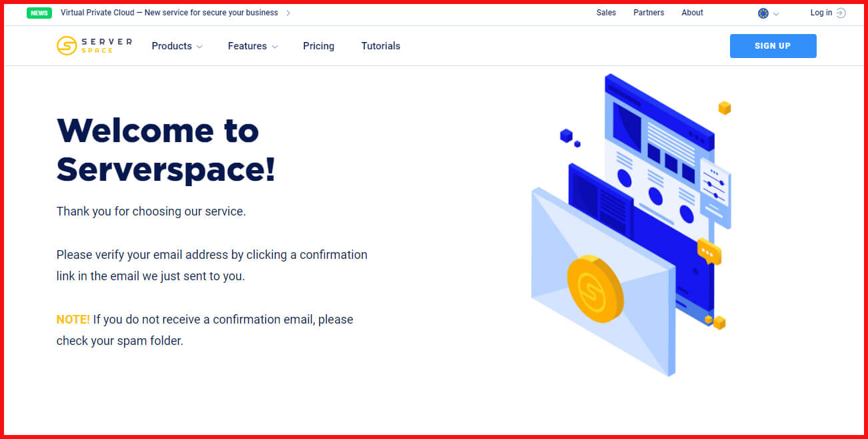Image resolution: width=868 pixels, height=439 pixels.
Task: Go to the Tutorials page
Action: pos(381,46)
